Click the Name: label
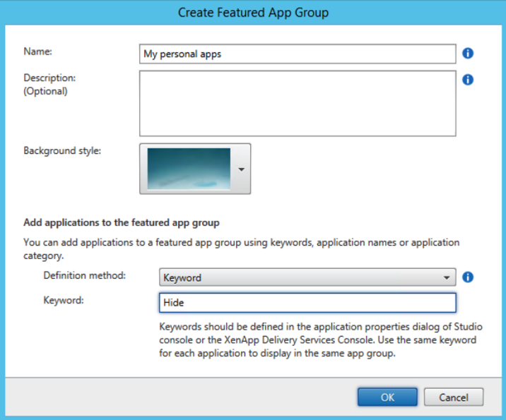Image resolution: width=506 pixels, height=420 pixels. [37, 52]
